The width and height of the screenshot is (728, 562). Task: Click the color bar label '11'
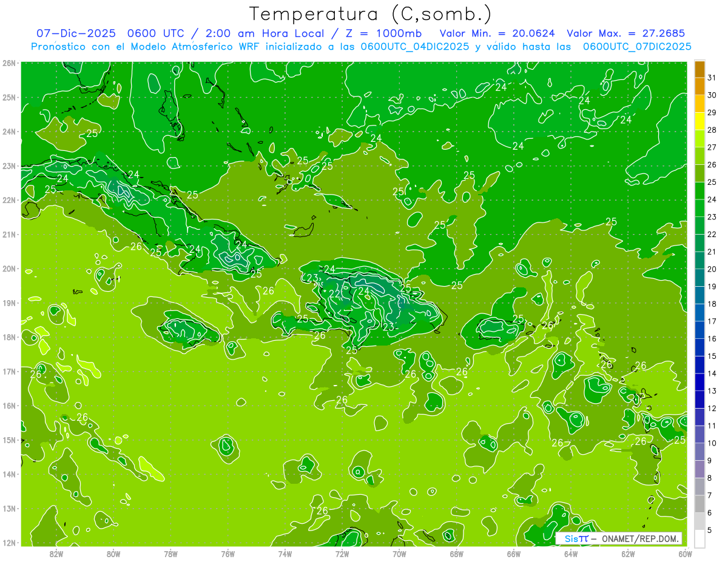[712, 426]
